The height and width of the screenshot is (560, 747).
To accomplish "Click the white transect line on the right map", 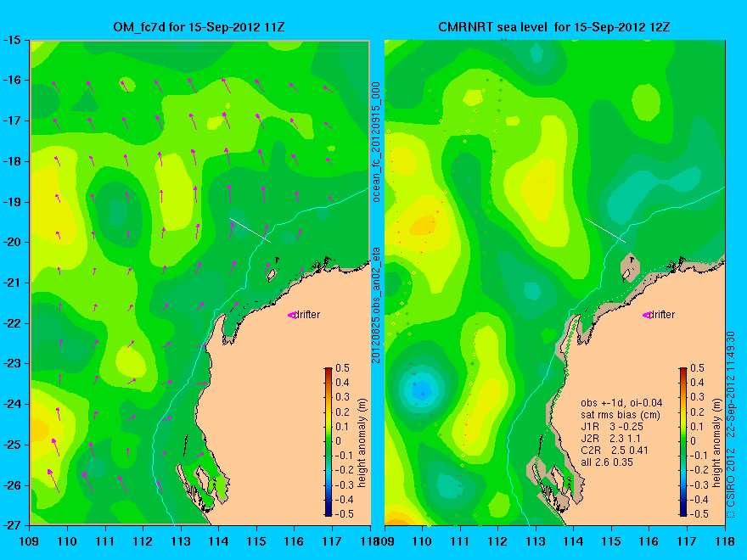I will (605, 231).
